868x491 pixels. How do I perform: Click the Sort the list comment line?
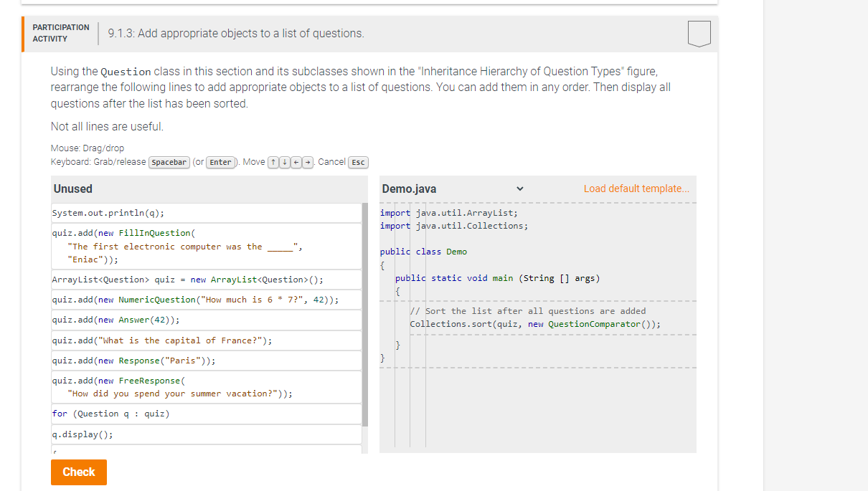[x=528, y=311]
